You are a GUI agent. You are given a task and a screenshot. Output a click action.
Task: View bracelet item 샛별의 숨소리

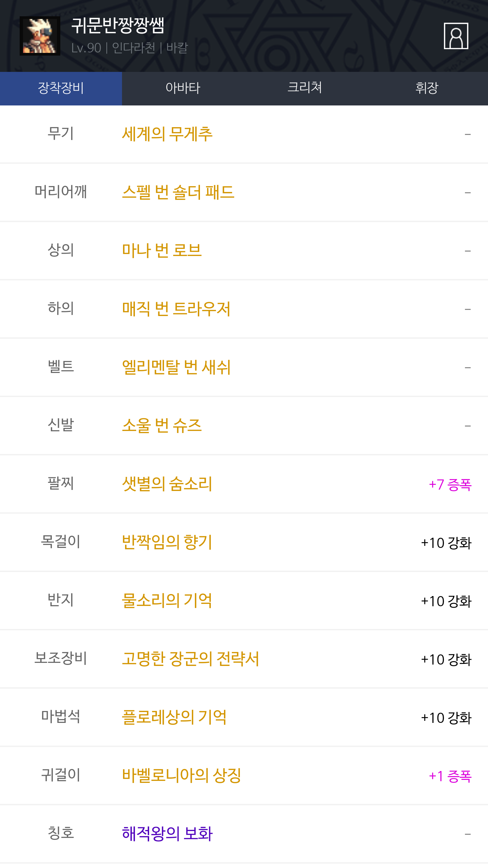pyautogui.click(x=167, y=484)
